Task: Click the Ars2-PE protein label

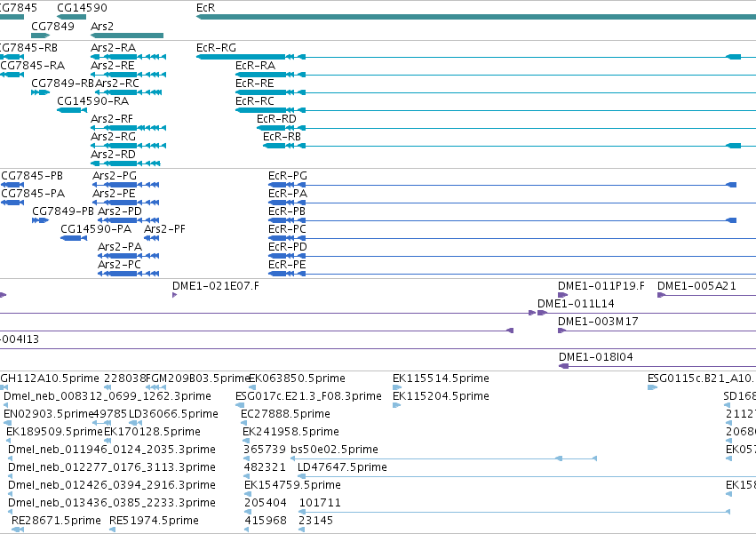Action: 114,194
